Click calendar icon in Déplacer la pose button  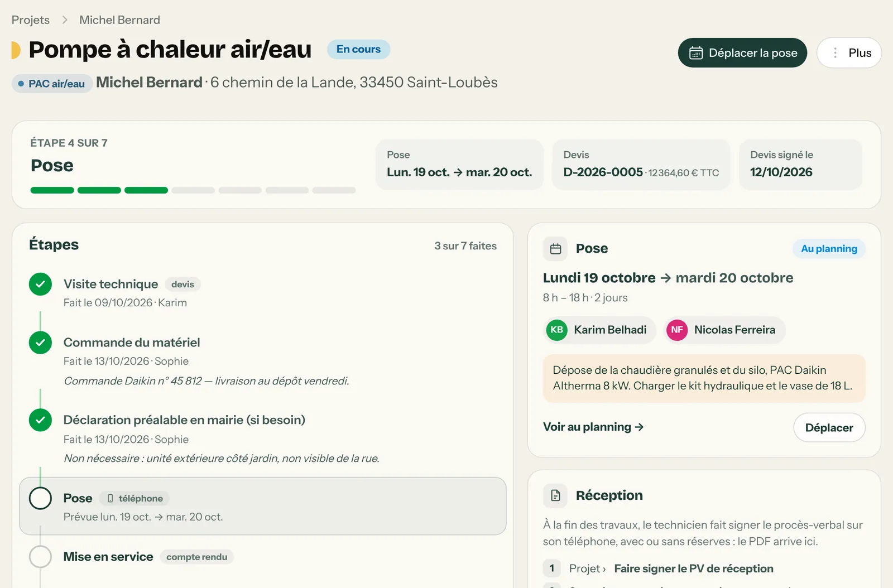pos(696,53)
